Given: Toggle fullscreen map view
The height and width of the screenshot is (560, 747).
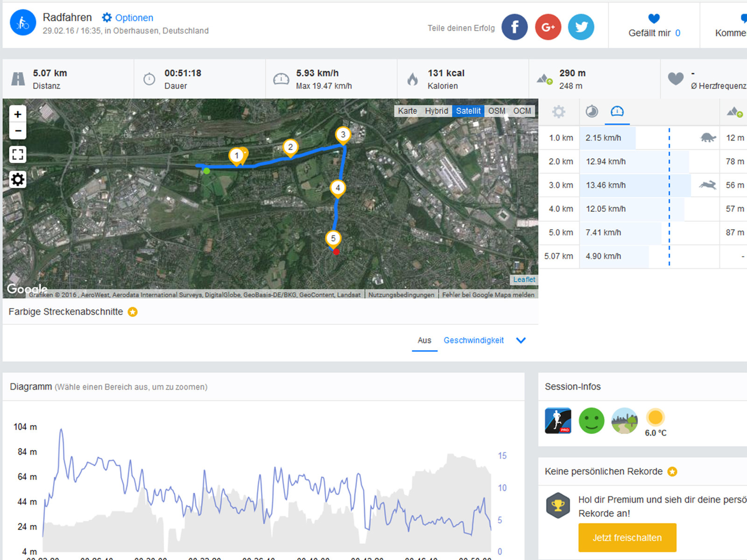Looking at the screenshot, I should click(18, 154).
